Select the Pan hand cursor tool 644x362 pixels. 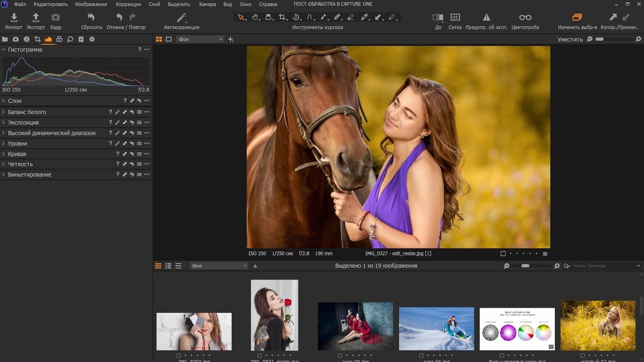point(255,18)
